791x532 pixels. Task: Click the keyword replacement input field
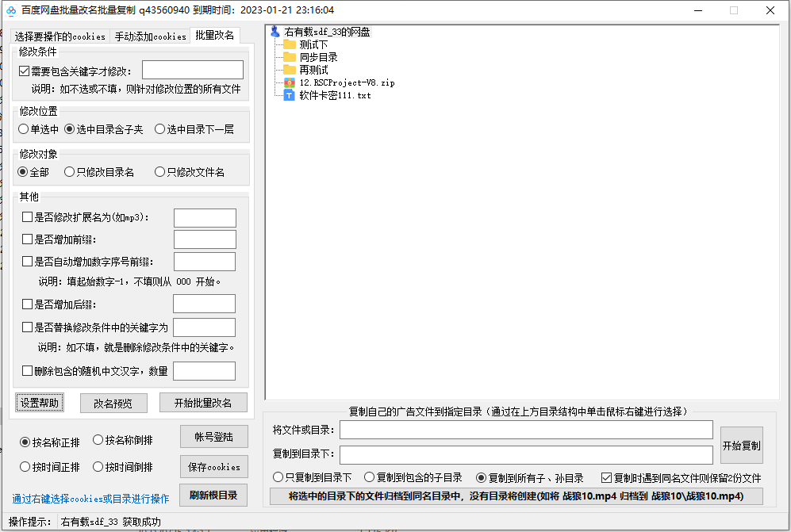[x=205, y=327]
